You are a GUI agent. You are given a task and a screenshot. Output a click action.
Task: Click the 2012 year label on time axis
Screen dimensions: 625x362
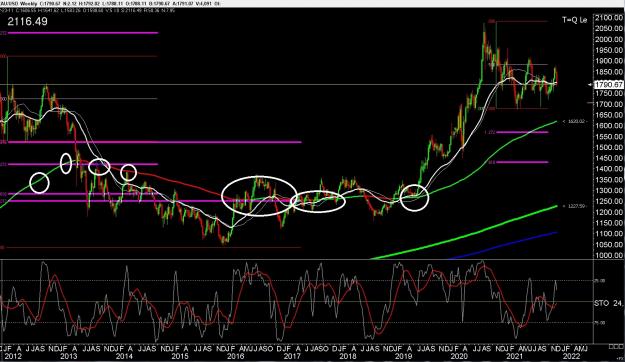[12, 356]
